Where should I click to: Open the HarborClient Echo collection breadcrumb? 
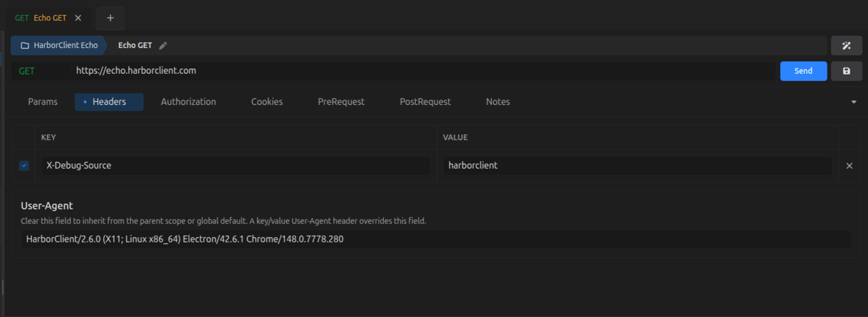[x=59, y=45]
